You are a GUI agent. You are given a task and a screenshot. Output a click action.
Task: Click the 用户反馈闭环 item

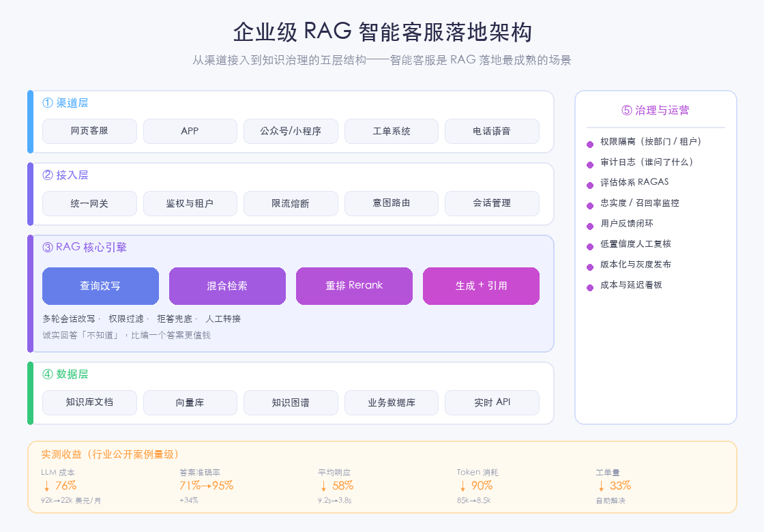pyautogui.click(x=627, y=224)
